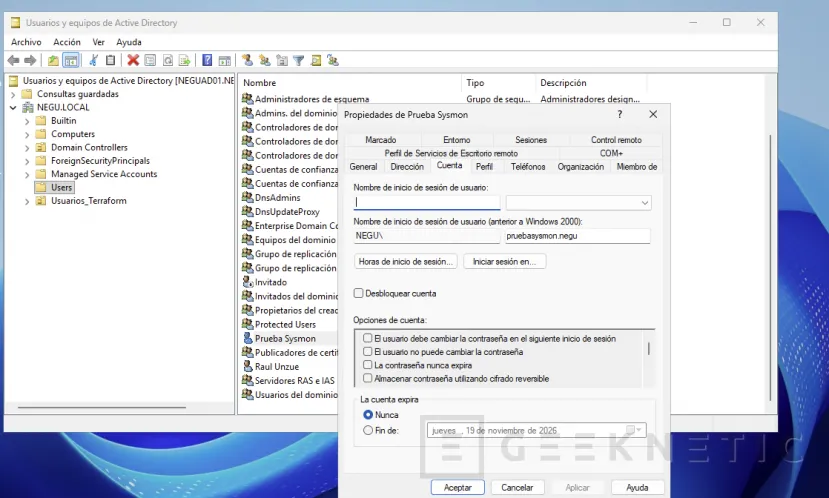
Task: Expand the Consultas guardadas node
Action: [x=13, y=95]
